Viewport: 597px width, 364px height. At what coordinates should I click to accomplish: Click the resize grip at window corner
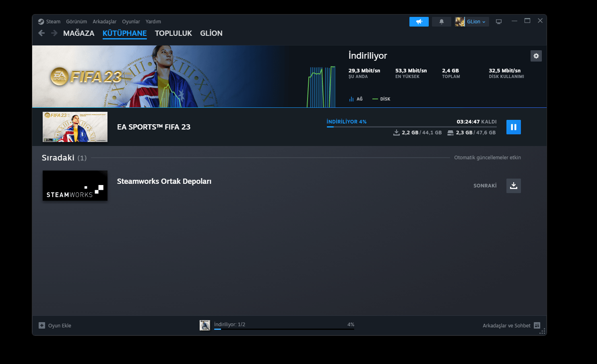tap(542, 331)
